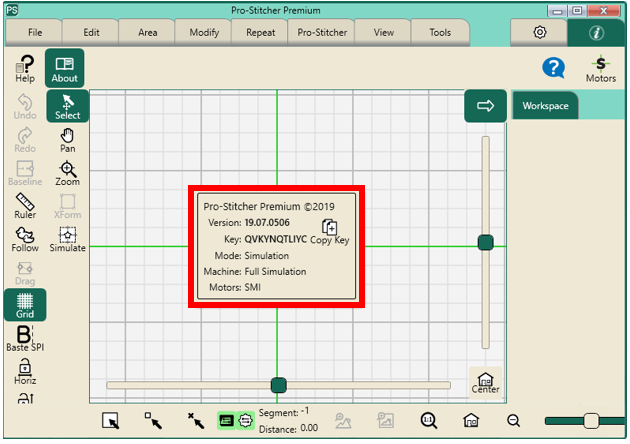Image resolution: width=630 pixels, height=444 pixels.
Task: Click the Mode value Simulation
Action: [266, 256]
